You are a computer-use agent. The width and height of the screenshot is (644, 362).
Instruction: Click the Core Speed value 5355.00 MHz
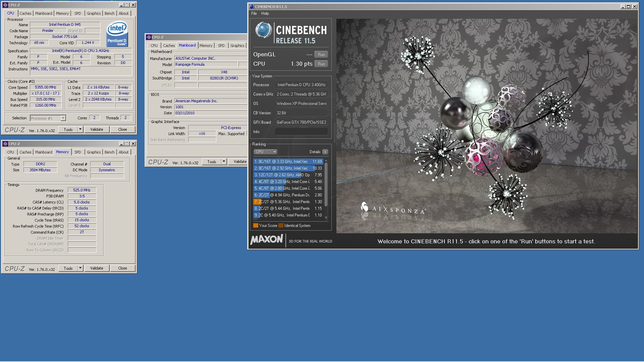click(x=46, y=87)
